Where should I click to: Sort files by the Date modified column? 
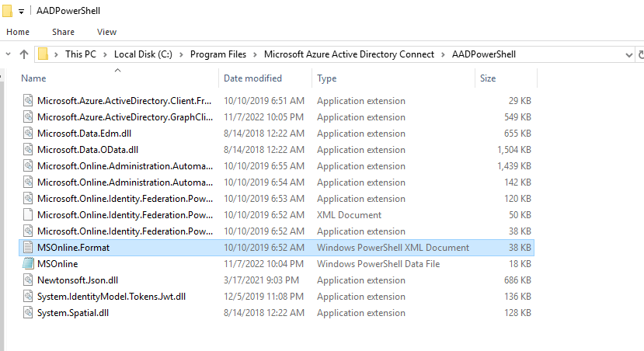(x=252, y=78)
